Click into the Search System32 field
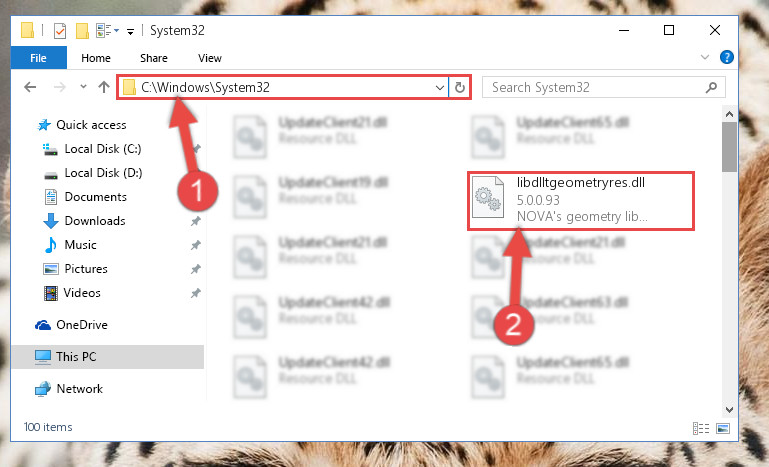 click(596, 87)
